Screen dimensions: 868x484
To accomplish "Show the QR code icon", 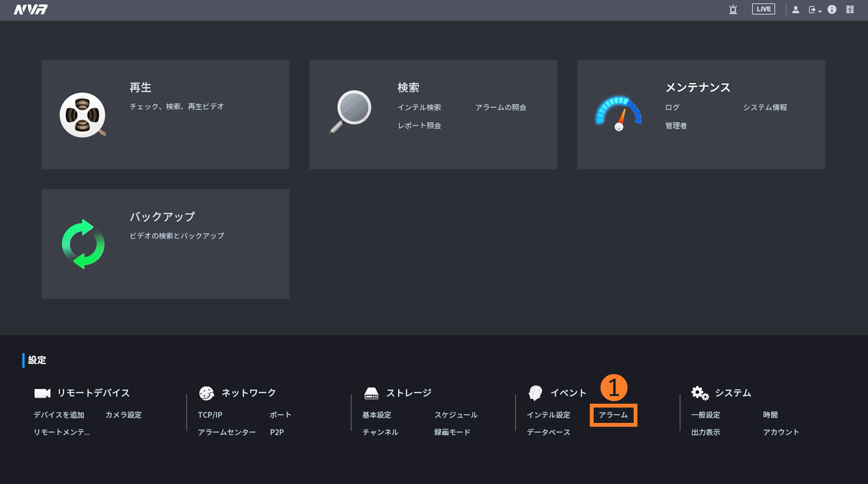I will (x=850, y=10).
